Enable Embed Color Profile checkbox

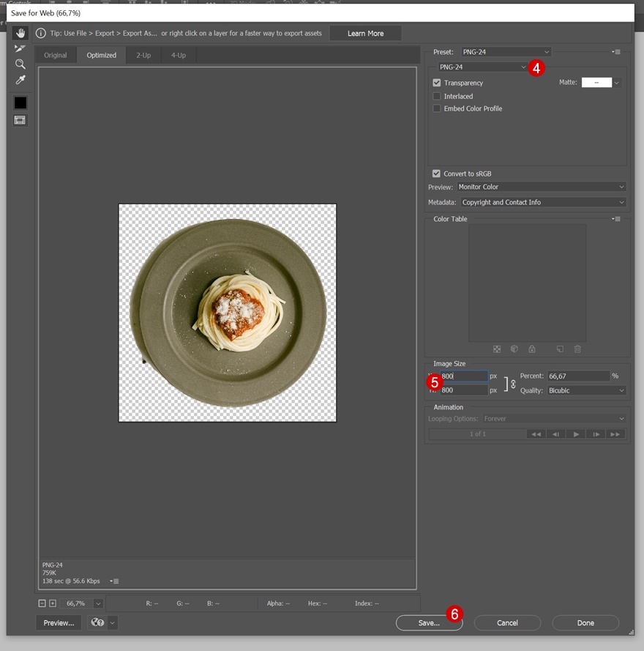point(437,109)
